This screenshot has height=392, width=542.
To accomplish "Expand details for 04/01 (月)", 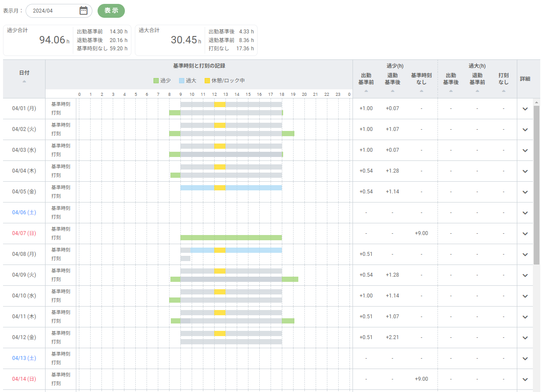I will click(525, 109).
